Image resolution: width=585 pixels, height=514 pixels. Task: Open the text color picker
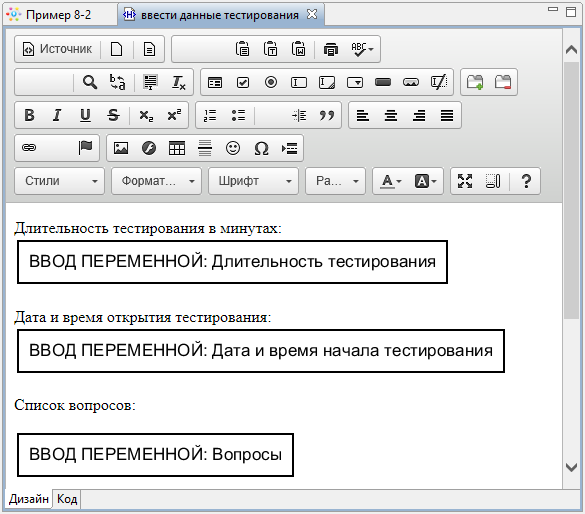(391, 181)
